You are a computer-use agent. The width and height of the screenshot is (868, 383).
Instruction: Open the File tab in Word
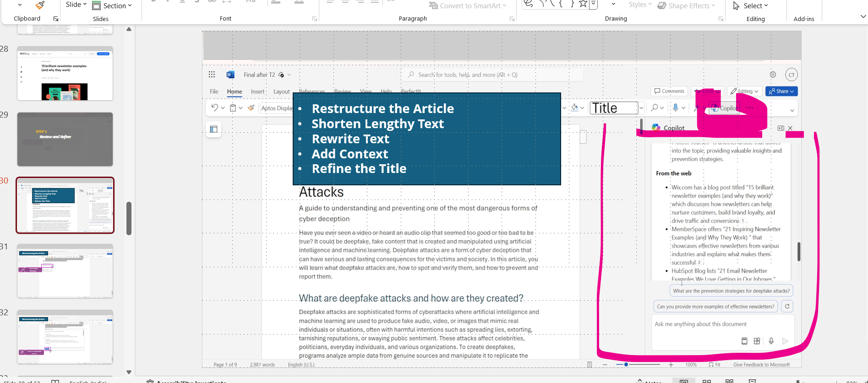(214, 92)
